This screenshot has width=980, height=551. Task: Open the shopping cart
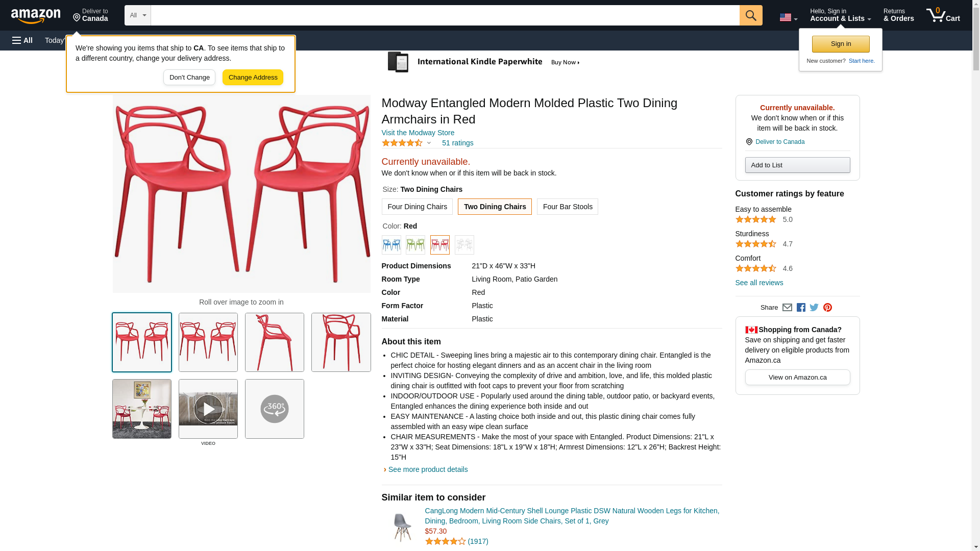[943, 15]
